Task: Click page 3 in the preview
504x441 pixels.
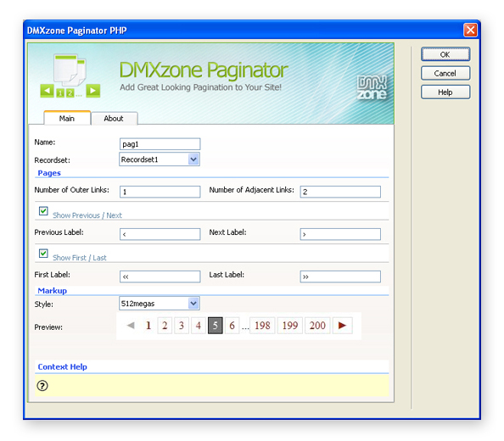Action: point(182,326)
